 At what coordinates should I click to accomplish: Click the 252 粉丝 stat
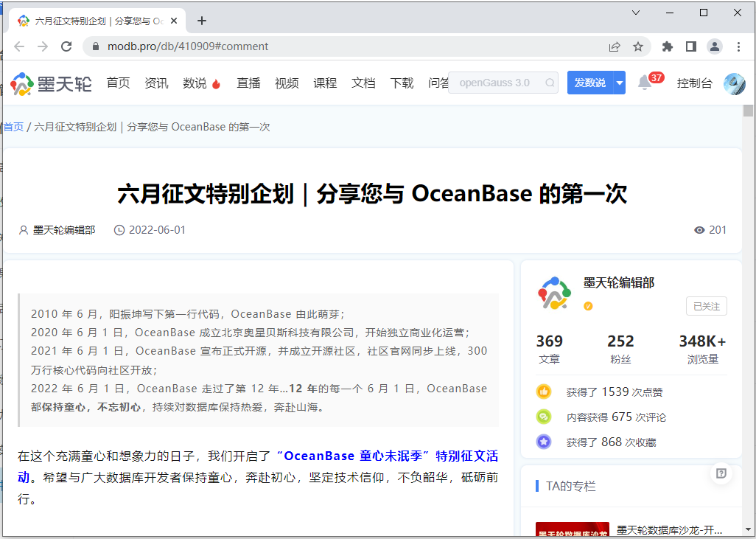(620, 349)
